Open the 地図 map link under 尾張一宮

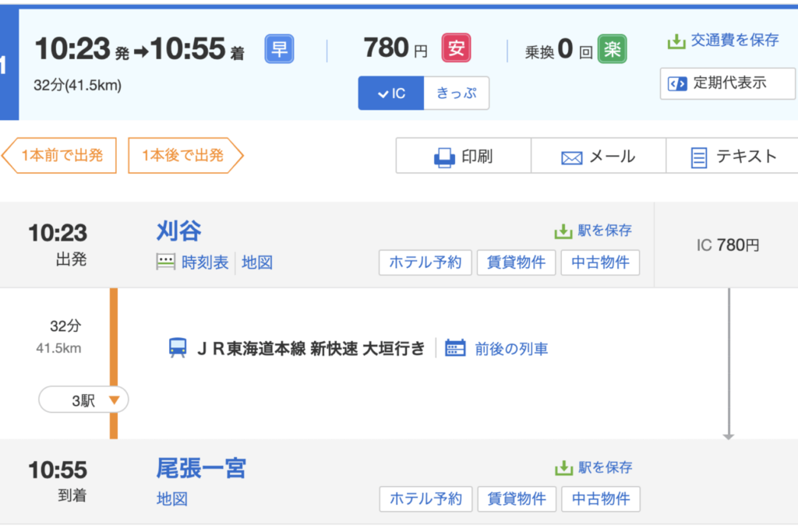(x=172, y=499)
